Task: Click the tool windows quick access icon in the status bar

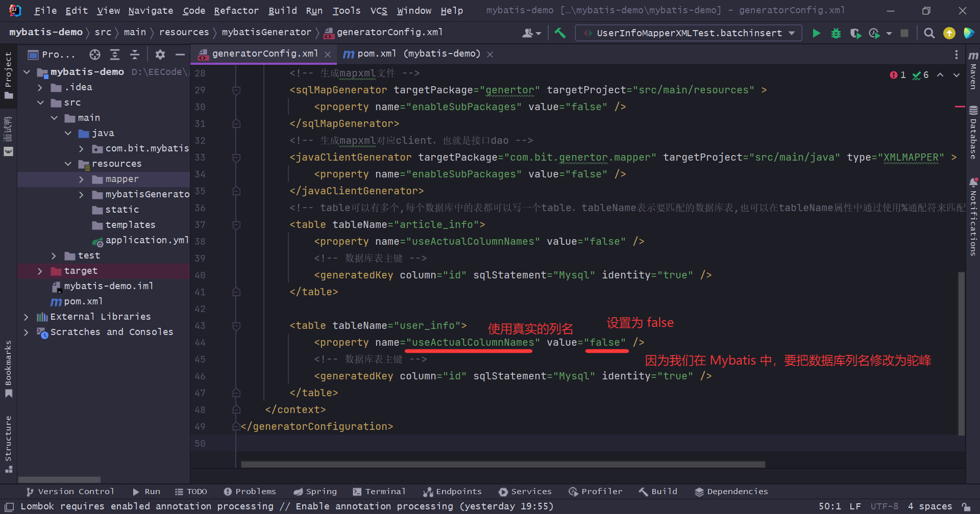Action: pyautogui.click(x=9, y=507)
